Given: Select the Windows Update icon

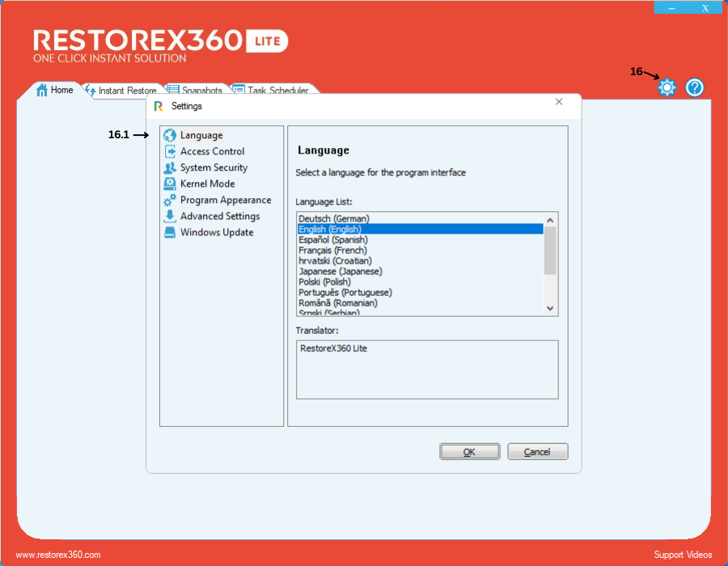Looking at the screenshot, I should 170,233.
